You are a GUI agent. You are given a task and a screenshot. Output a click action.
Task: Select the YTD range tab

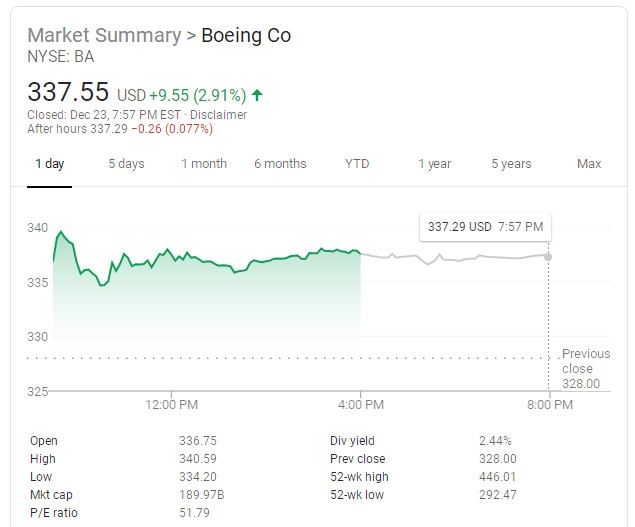357,164
